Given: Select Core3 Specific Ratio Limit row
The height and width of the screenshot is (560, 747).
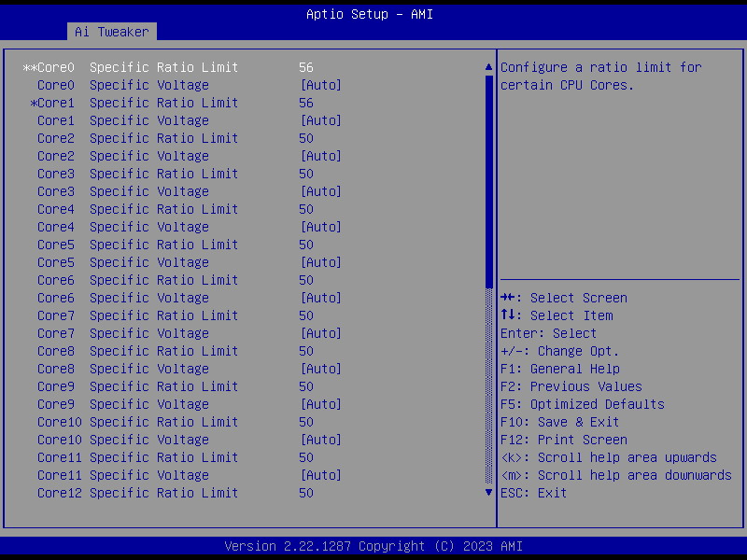Looking at the screenshot, I should (176, 174).
